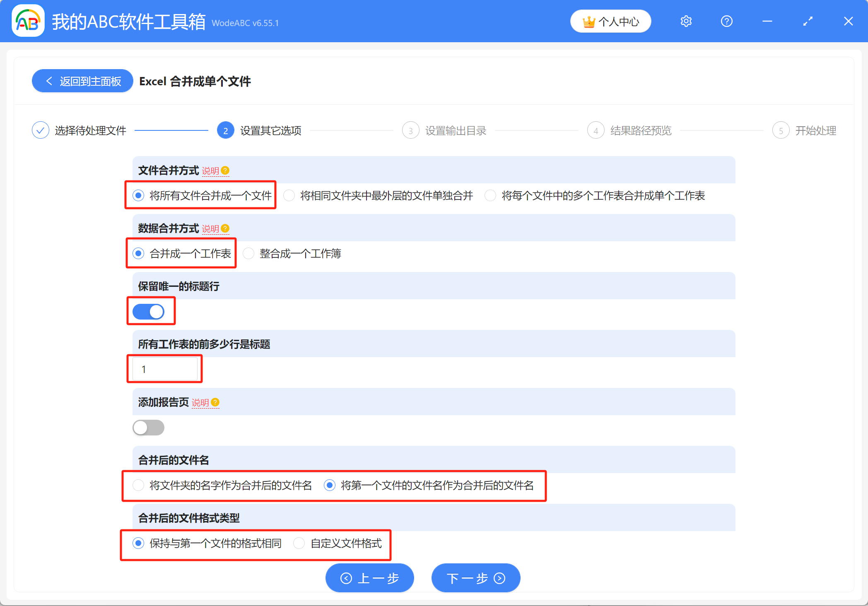
Task: Open the settings gear icon
Action: [686, 21]
